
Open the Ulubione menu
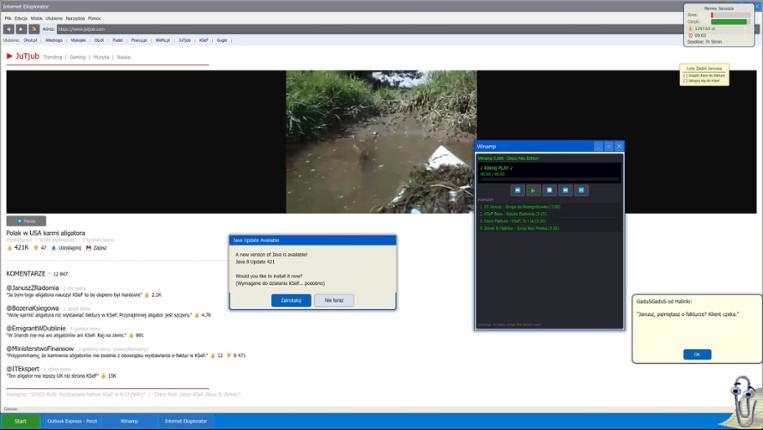click(x=54, y=18)
